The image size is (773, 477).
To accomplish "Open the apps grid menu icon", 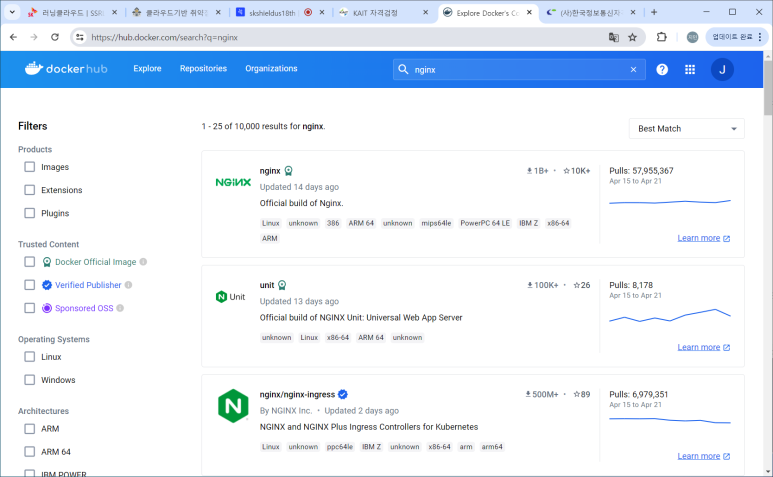I will (x=690, y=69).
